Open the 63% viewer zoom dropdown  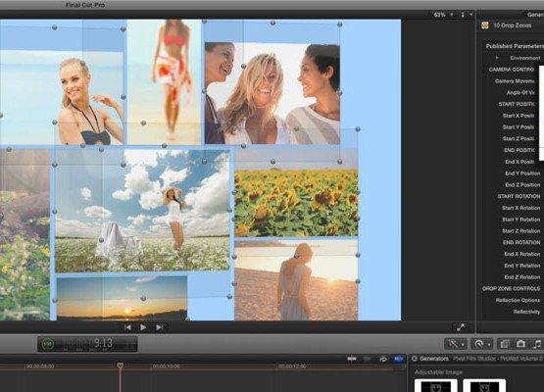coord(444,15)
